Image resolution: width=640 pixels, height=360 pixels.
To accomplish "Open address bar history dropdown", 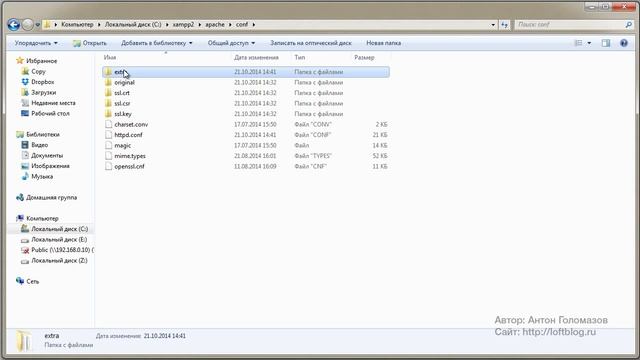I will pyautogui.click(x=493, y=25).
